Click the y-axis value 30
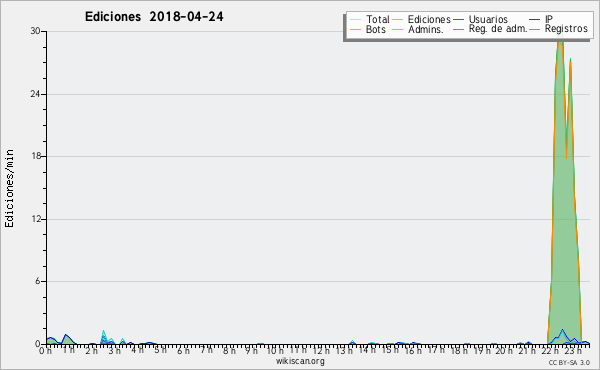Screen dimensions: 600x370 pos(36,31)
